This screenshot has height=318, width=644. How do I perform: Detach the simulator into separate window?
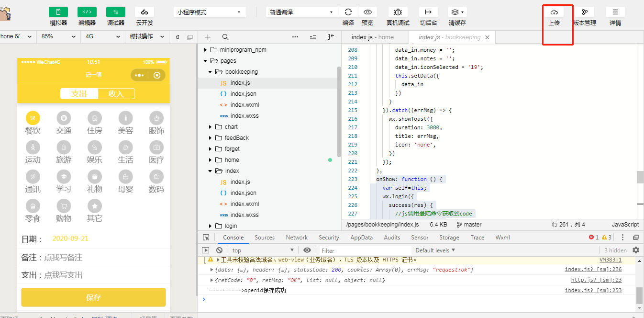(190, 37)
